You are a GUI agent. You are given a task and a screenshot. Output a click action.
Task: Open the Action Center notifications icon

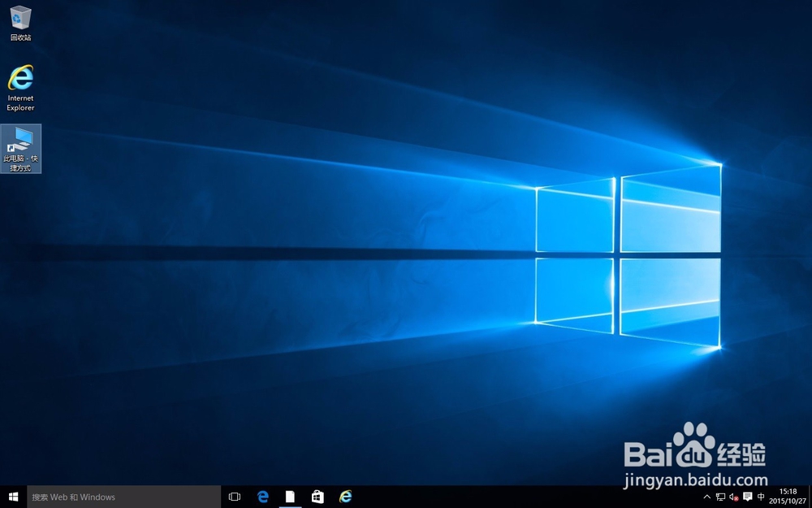coord(747,497)
